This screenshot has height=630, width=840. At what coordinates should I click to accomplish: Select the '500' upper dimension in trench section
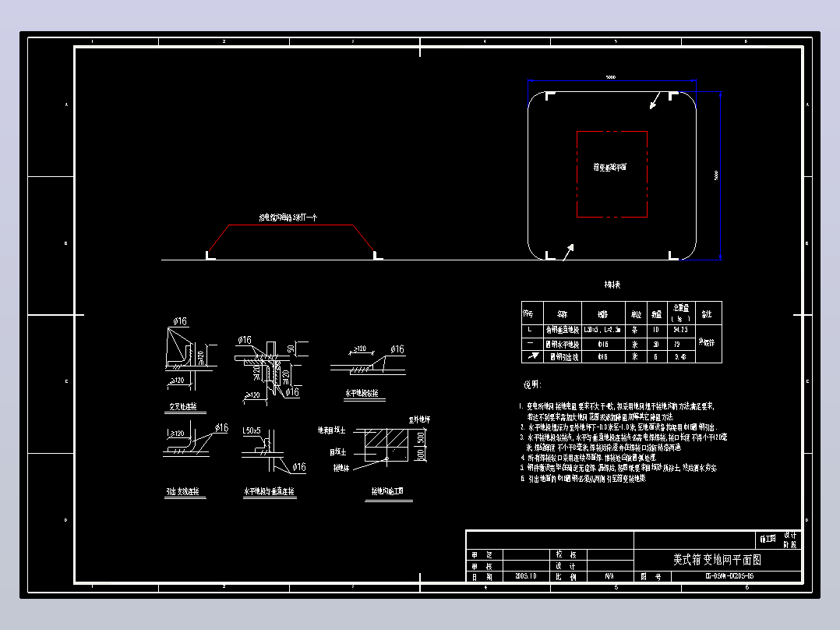[x=421, y=438]
